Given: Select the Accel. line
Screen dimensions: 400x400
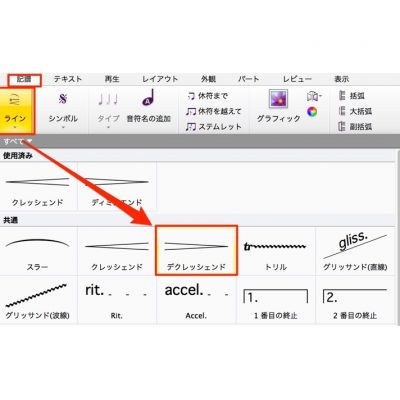Looking at the screenshot, I should click(x=196, y=300).
